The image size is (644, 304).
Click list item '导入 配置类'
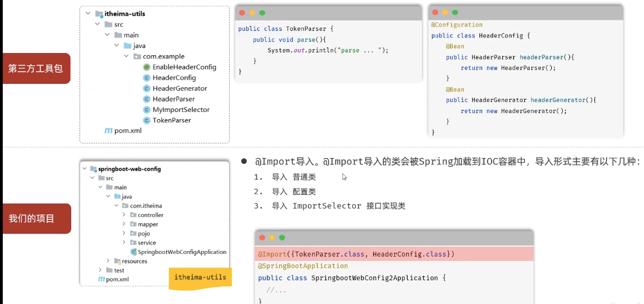(294, 191)
